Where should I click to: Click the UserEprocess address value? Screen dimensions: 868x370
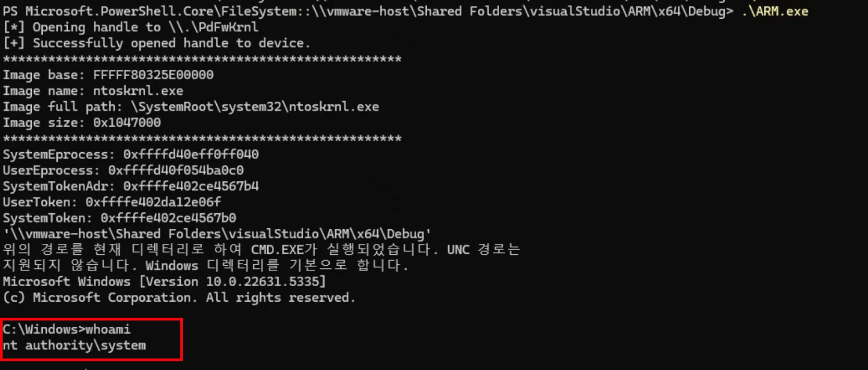pos(176,170)
